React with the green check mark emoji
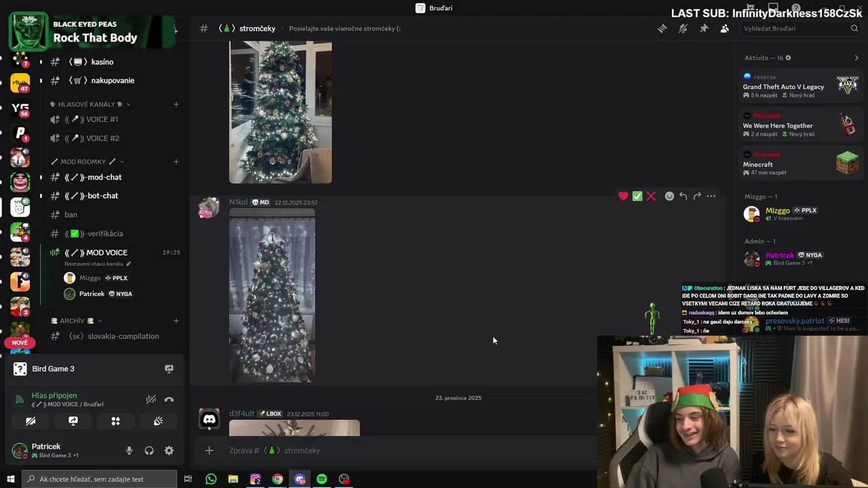This screenshot has height=488, width=868. point(637,196)
